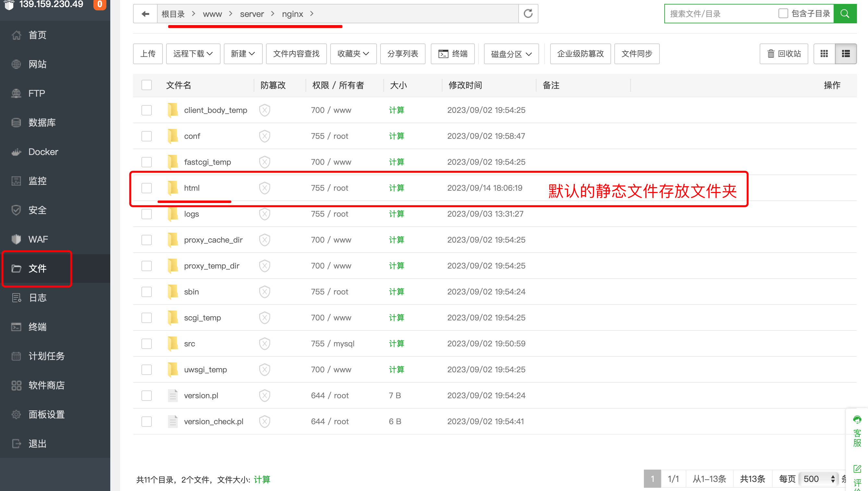
Task: Click the logs folder icon
Action: click(173, 214)
